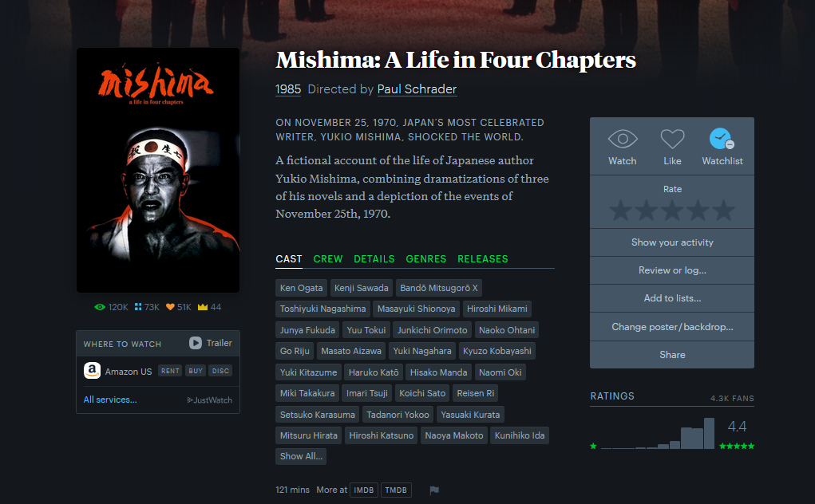Image resolution: width=815 pixels, height=504 pixels.
Task: Click the Amazon US service icon
Action: click(x=92, y=371)
